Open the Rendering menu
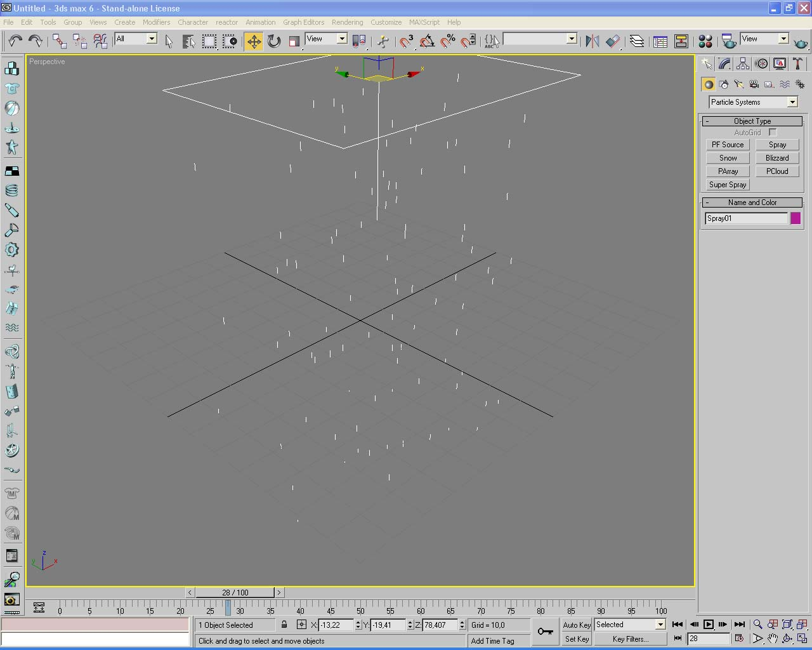The width and height of the screenshot is (812, 650). point(347,22)
